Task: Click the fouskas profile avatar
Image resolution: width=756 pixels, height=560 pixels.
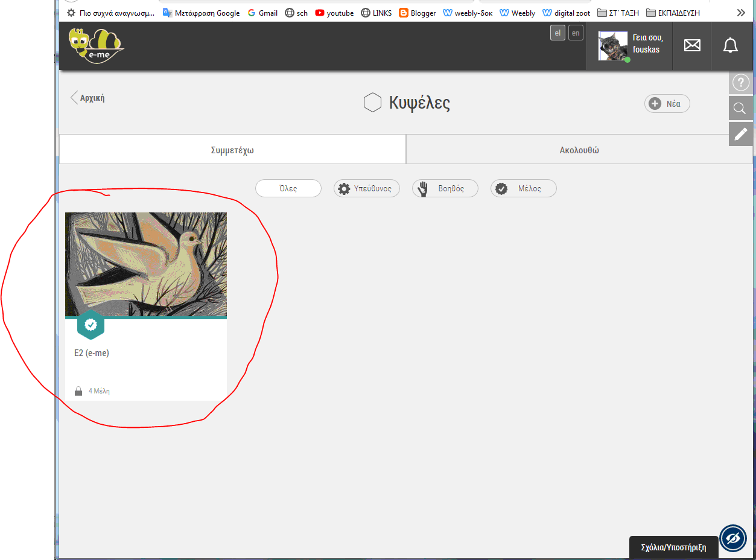Action: (613, 46)
